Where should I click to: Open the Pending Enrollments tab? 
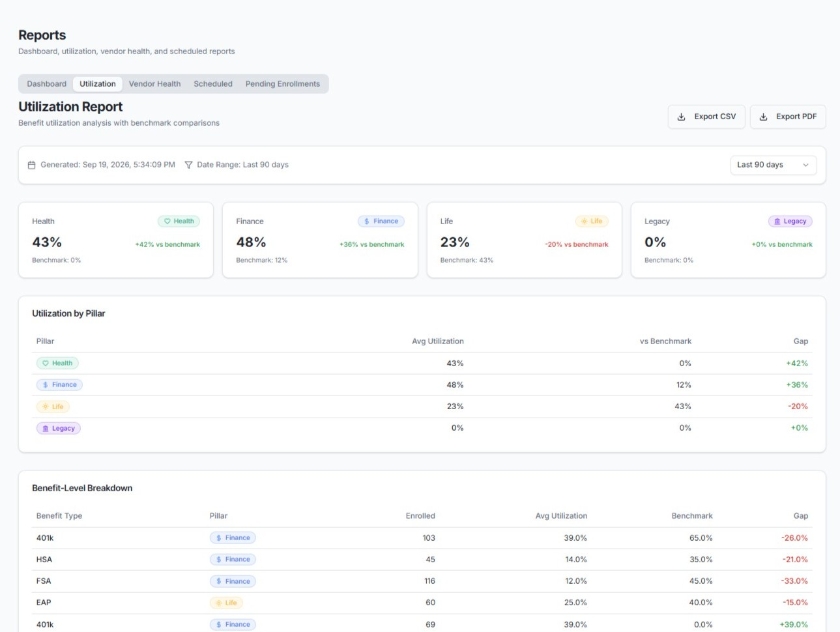(x=283, y=84)
